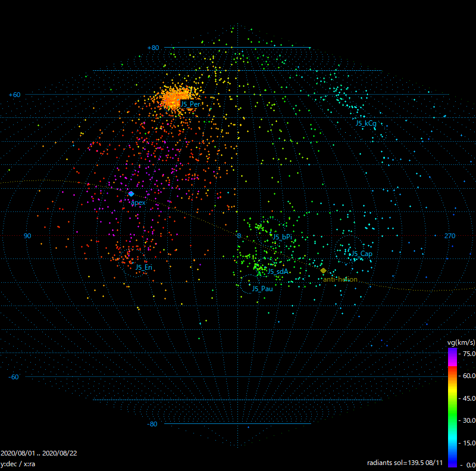Select the J5_Per shower label
This screenshot has height=471, width=476.
pyautogui.click(x=190, y=104)
